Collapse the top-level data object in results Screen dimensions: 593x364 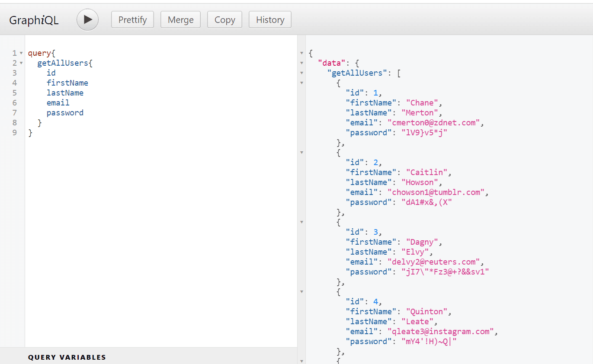(x=301, y=63)
